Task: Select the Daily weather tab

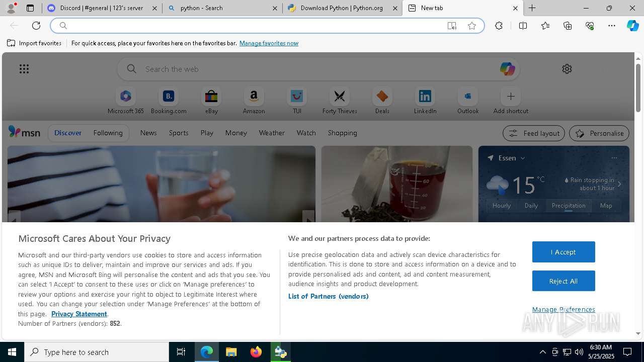Action: [x=531, y=205]
